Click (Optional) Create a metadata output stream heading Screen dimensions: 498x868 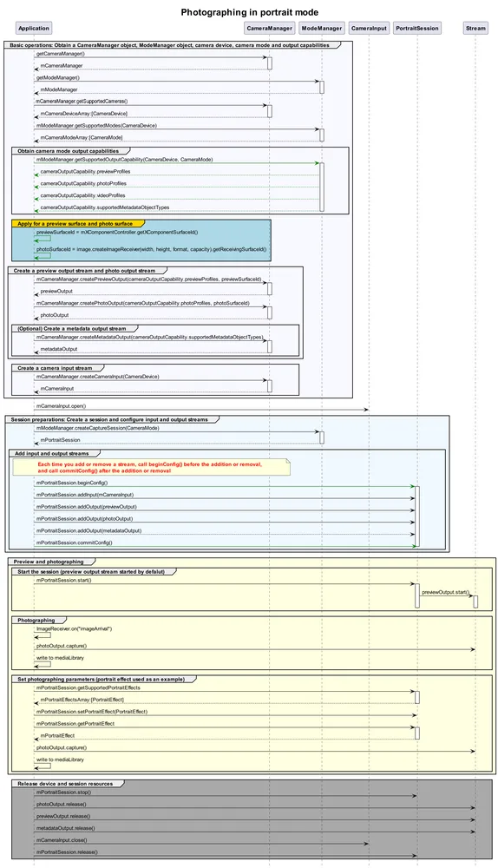pos(72,329)
